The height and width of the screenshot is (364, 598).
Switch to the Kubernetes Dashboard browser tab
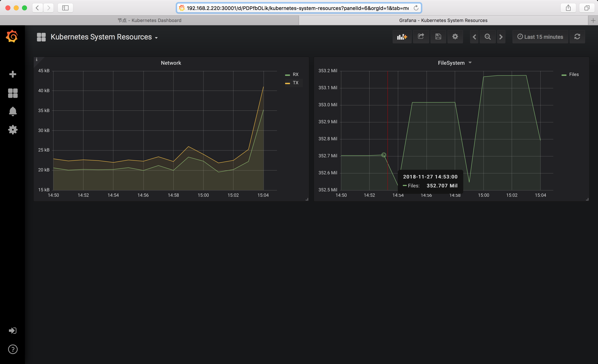[149, 20]
